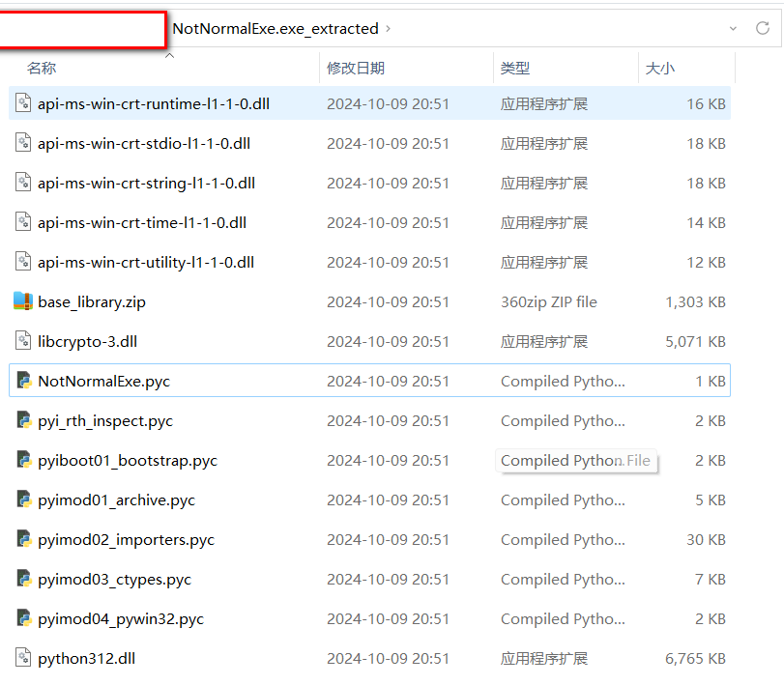
Task: Open the address bar history dropdown
Action: coord(734,29)
